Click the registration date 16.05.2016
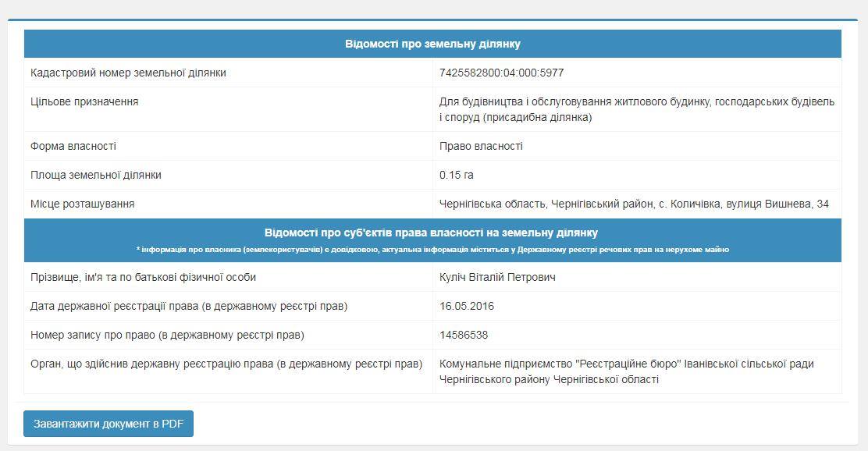 coord(467,306)
